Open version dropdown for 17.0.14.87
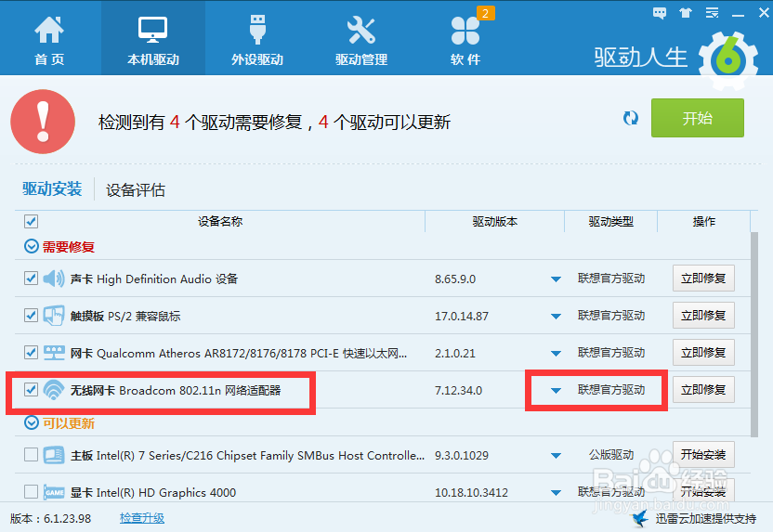The height and width of the screenshot is (532, 773). (x=556, y=317)
